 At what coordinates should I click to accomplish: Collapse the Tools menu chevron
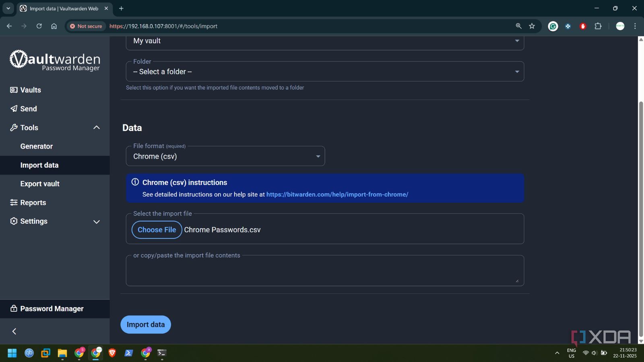(x=97, y=128)
